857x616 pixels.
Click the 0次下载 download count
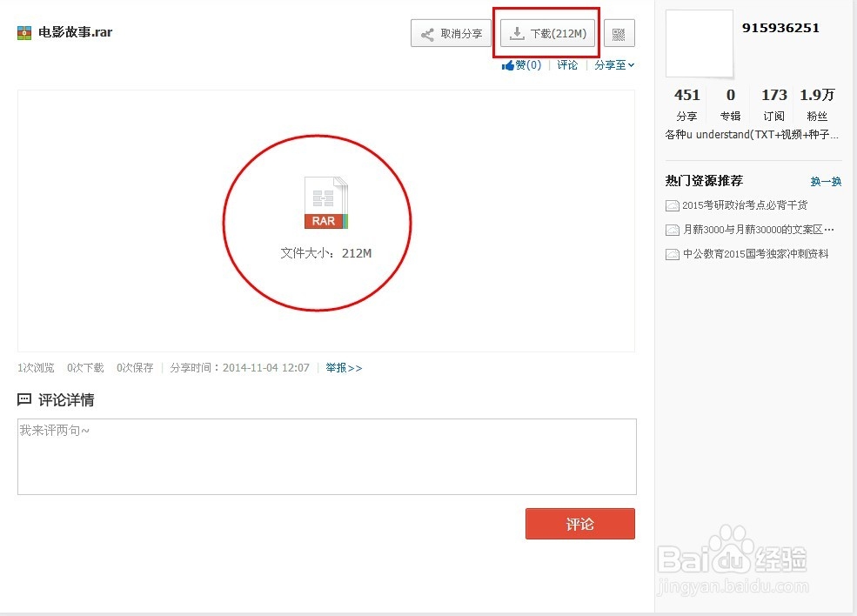pos(85,368)
